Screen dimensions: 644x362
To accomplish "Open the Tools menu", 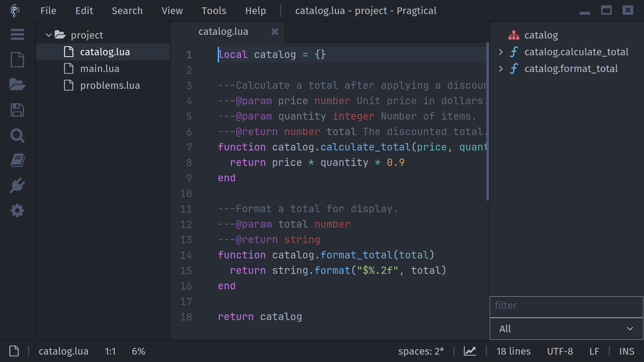I will 214,11.
